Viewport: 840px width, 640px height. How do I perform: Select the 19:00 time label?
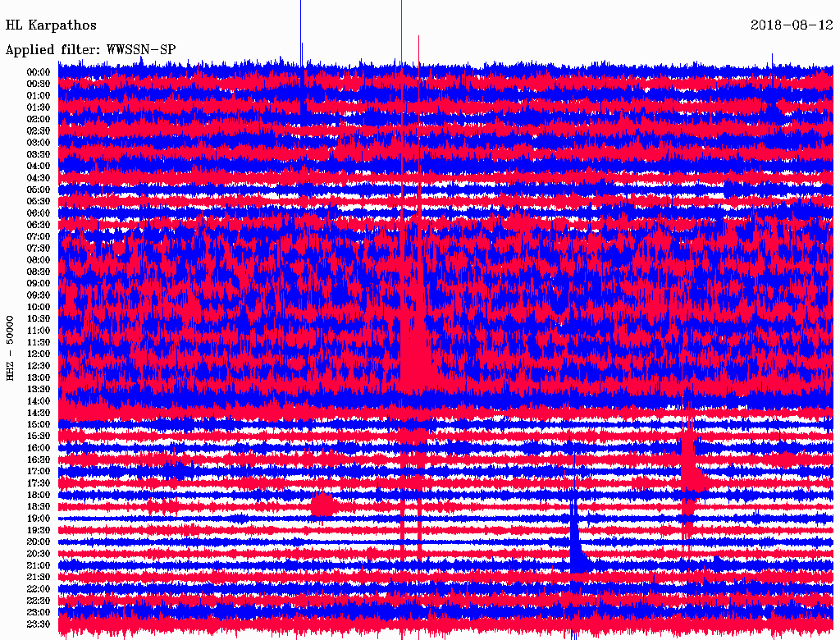click(39, 519)
